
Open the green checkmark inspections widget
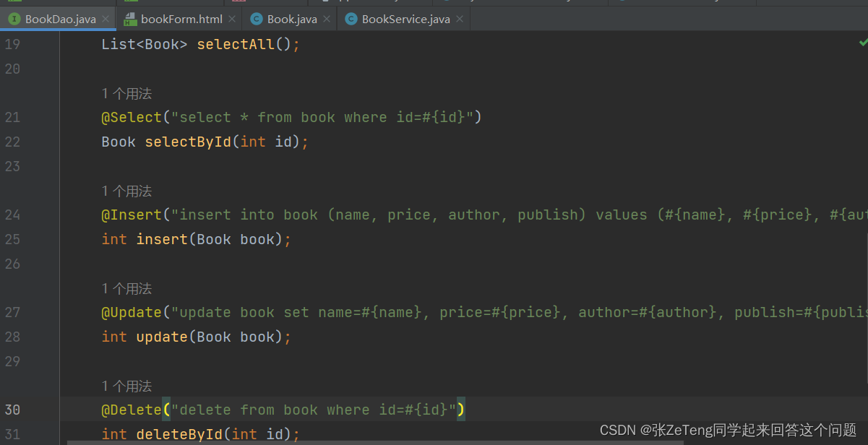pyautogui.click(x=862, y=43)
